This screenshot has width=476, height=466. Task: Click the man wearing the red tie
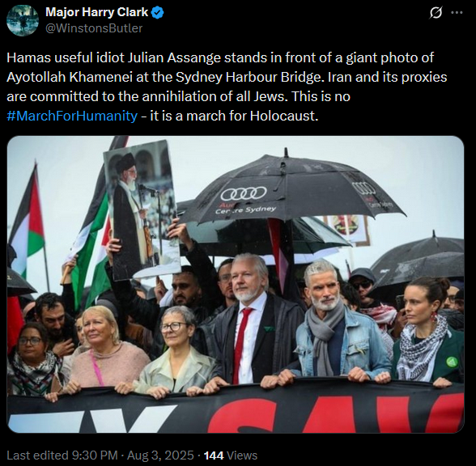point(251,322)
